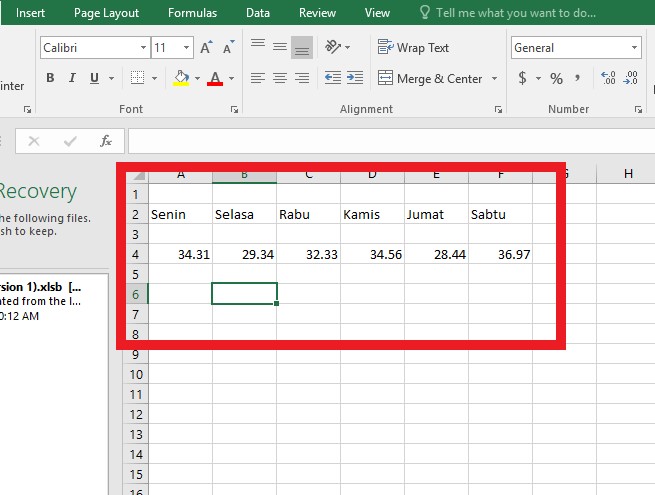Open the Calibri font name dropdown
The image size is (655, 495).
click(x=143, y=48)
